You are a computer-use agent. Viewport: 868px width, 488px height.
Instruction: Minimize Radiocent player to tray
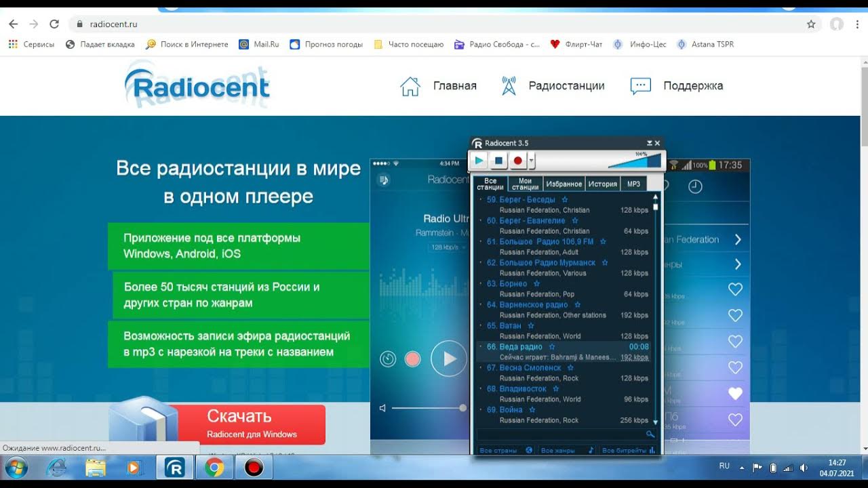[650, 143]
